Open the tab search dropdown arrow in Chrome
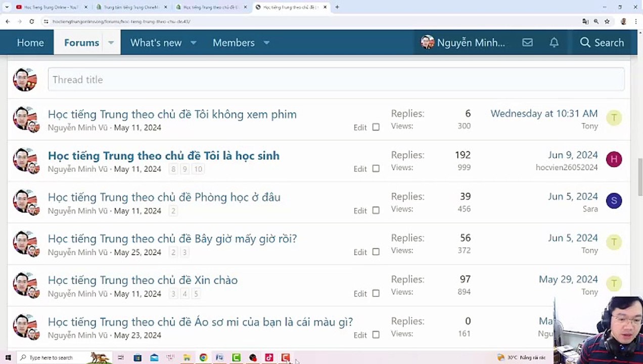 tap(7, 7)
